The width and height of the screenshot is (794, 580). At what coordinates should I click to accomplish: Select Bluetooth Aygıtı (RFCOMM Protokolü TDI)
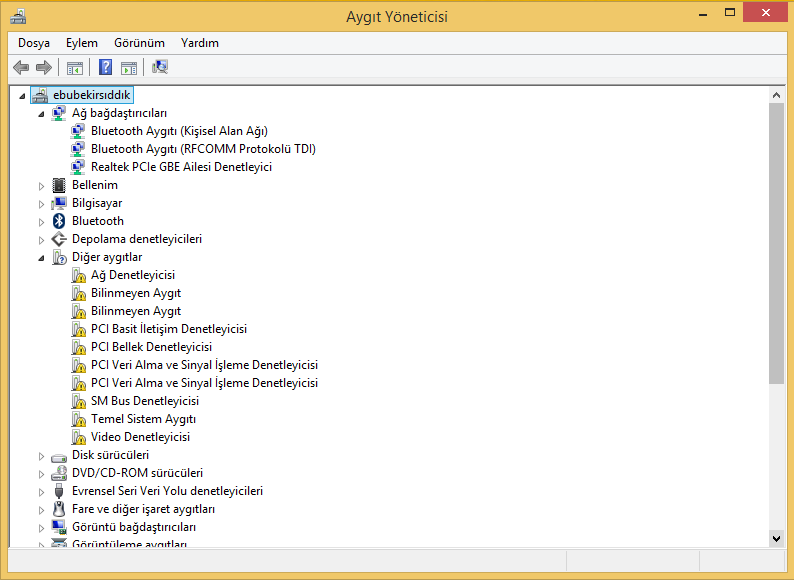pyautogui.click(x=203, y=149)
